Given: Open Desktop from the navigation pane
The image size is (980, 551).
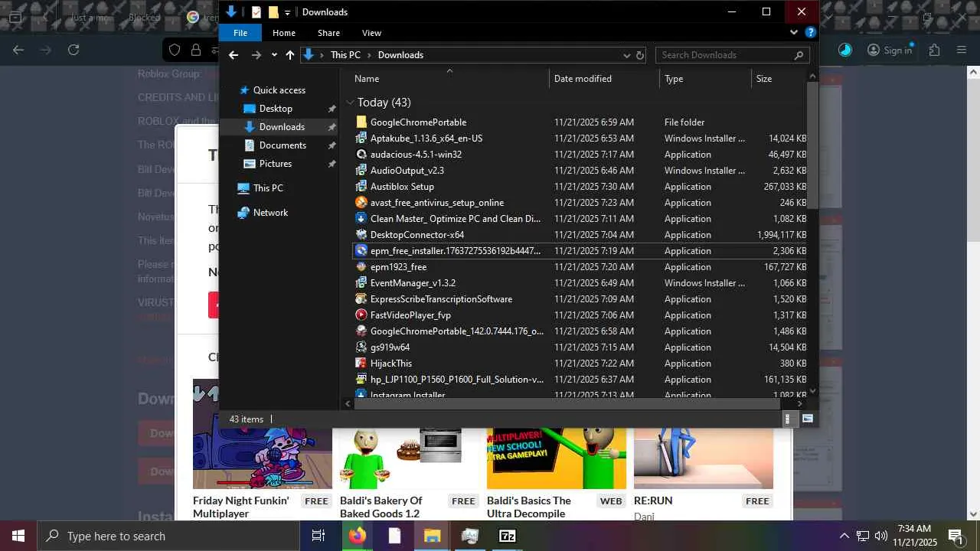Looking at the screenshot, I should tap(276, 109).
